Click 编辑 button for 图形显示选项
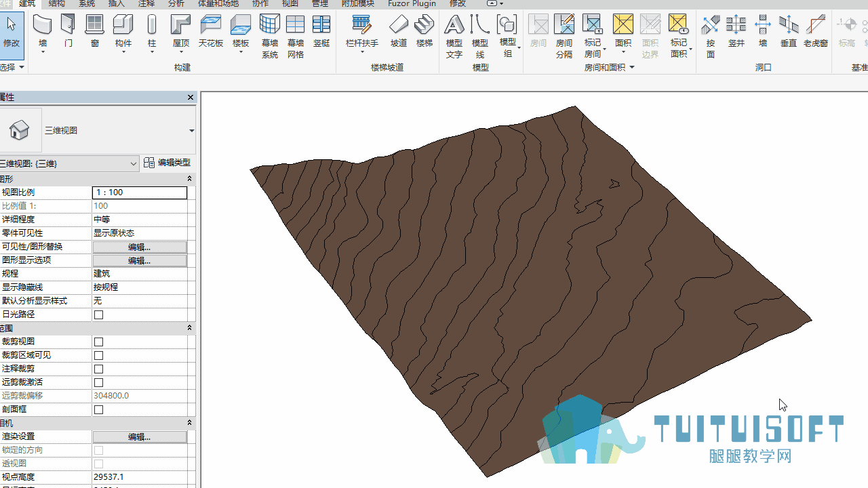 click(140, 260)
